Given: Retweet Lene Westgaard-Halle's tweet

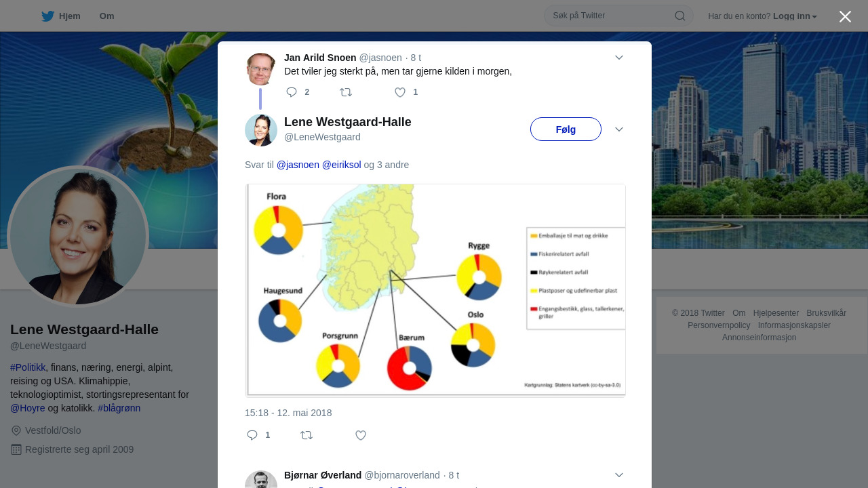Looking at the screenshot, I should click(x=307, y=435).
